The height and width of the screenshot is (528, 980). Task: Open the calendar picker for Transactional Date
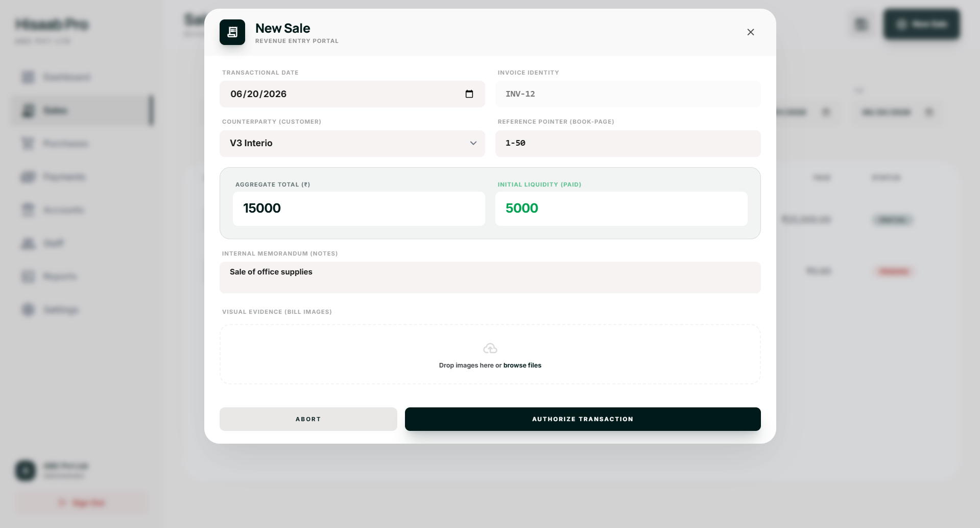pos(469,94)
